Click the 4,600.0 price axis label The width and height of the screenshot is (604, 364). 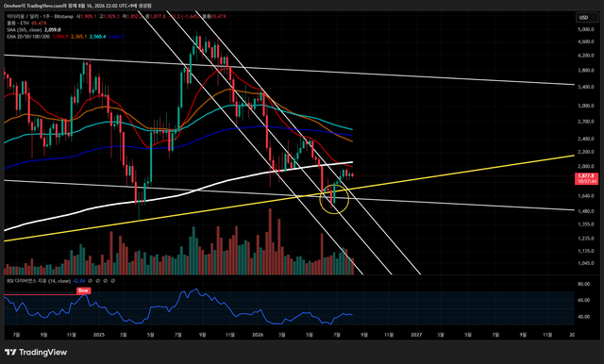[x=586, y=41]
